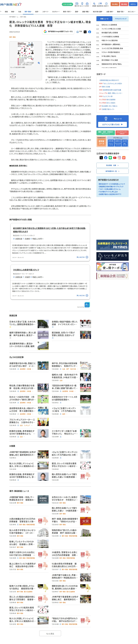The height and width of the screenshot is (644, 138).
Task: Click バックナンバーお申込み banner
Action: (122, 133)
